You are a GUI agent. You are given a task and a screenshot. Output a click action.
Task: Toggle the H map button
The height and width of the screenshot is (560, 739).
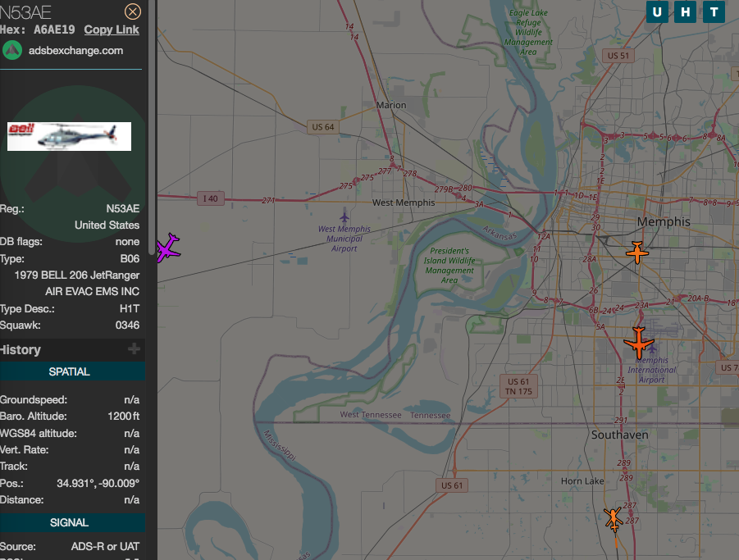coord(685,11)
